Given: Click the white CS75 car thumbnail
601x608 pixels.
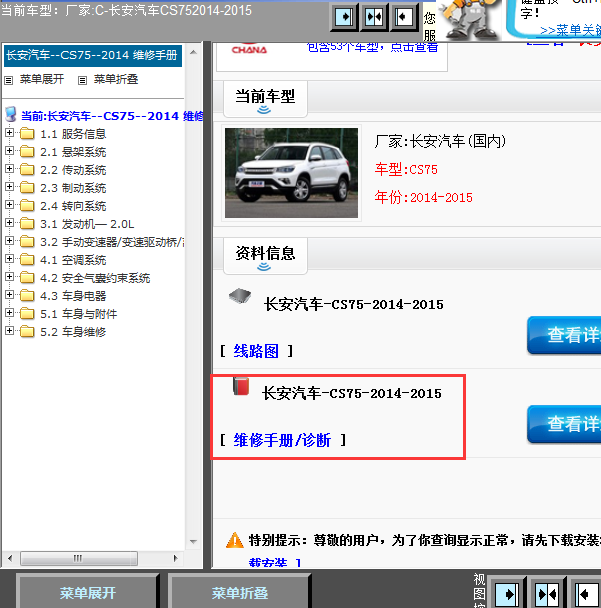Looking at the screenshot, I should click(292, 173).
